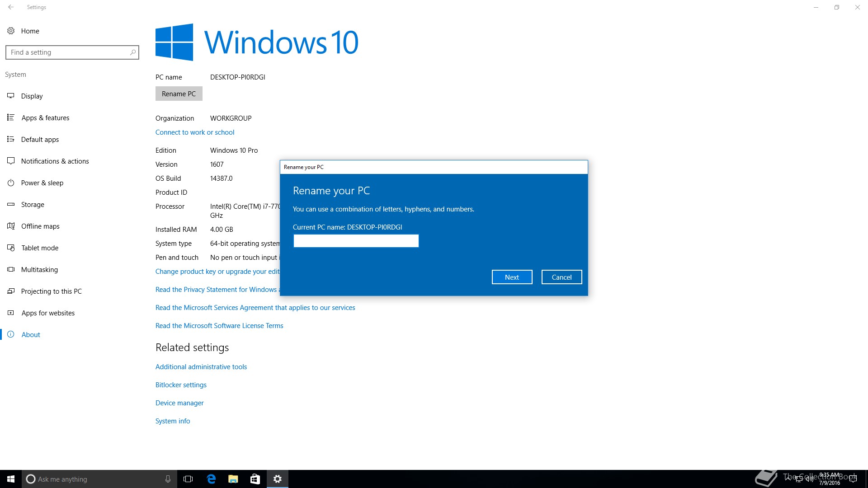Click the back arrow in Settings
This screenshot has height=488, width=868.
(11, 7)
